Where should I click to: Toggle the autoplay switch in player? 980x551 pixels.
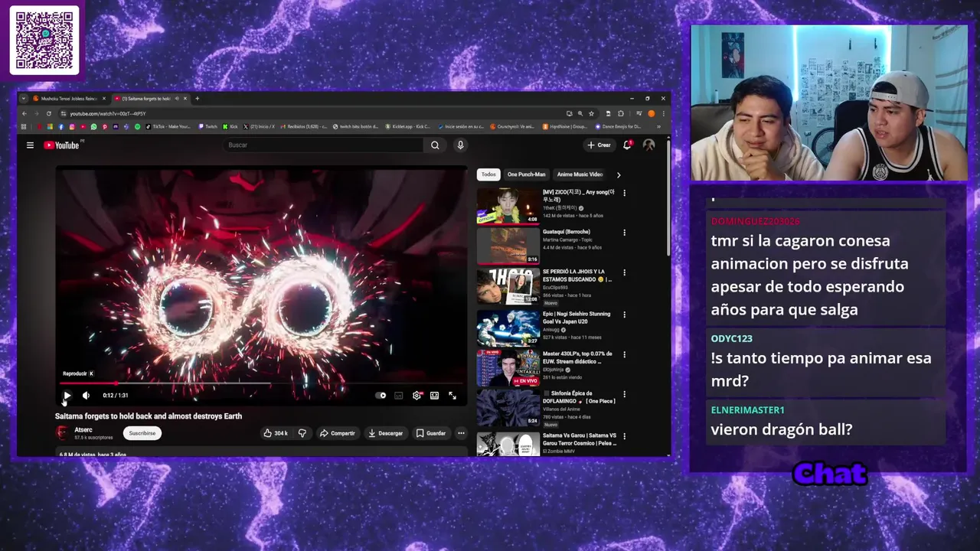(381, 396)
